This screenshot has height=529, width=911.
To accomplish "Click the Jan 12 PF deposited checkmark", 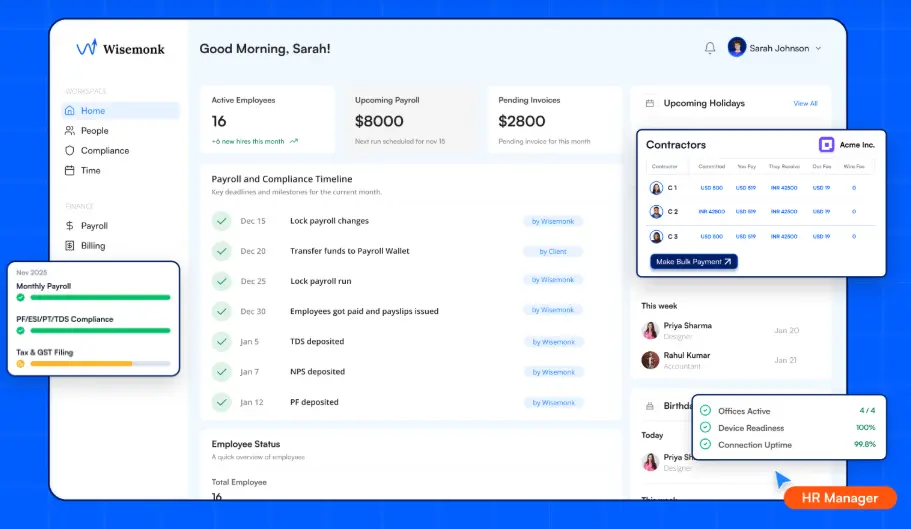I will 221,402.
